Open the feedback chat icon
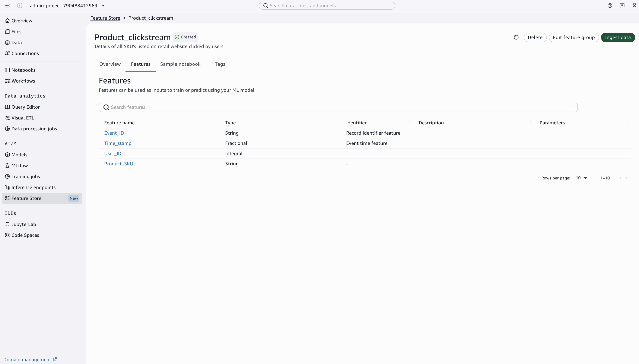The image size is (639, 364). pyautogui.click(x=622, y=6)
